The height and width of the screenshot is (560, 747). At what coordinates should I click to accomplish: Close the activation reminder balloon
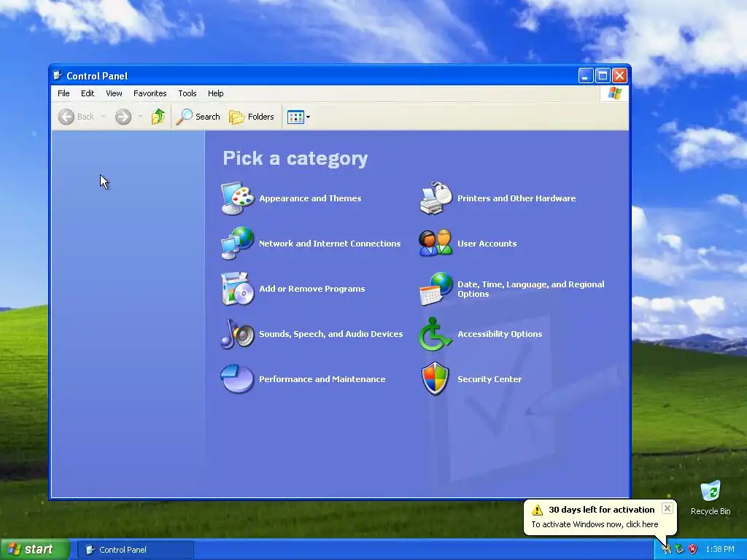coord(667,508)
